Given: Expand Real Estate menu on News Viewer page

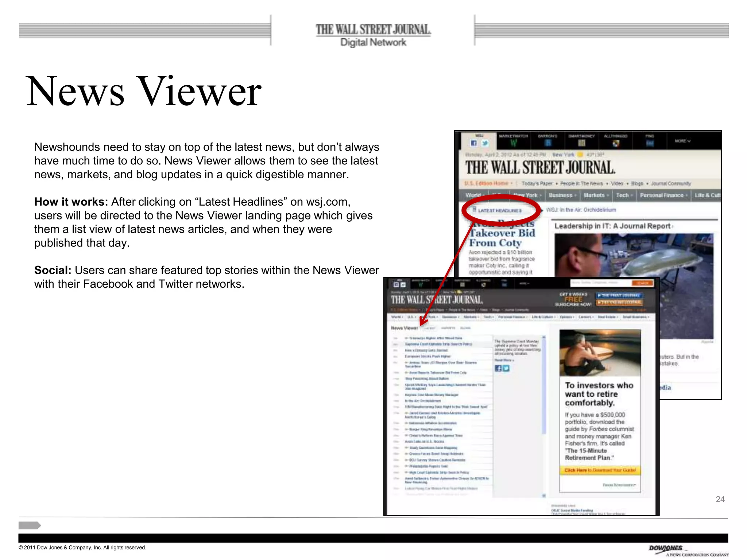Looking at the screenshot, I should coord(608,317).
